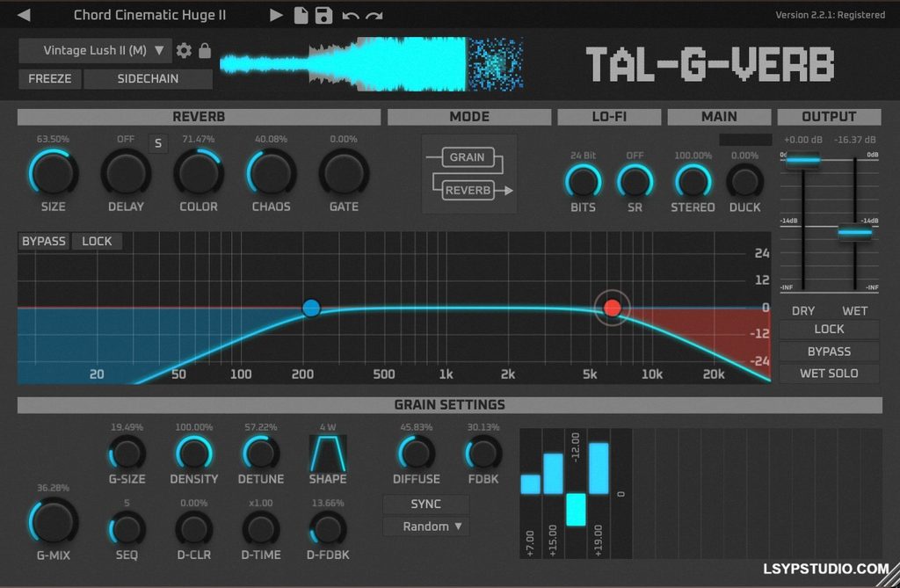This screenshot has width=900, height=588.
Task: Click the FDBK knob
Action: (483, 453)
